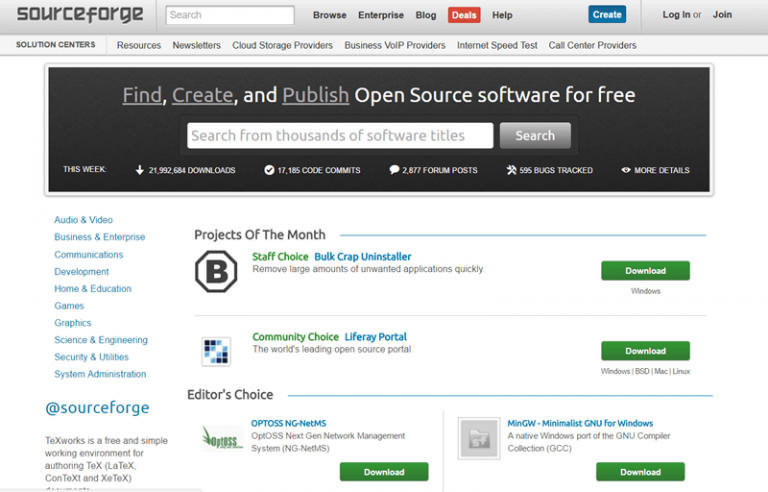The height and width of the screenshot is (492, 768).
Task: Download Bulk Crap Uninstaller
Action: 645,271
